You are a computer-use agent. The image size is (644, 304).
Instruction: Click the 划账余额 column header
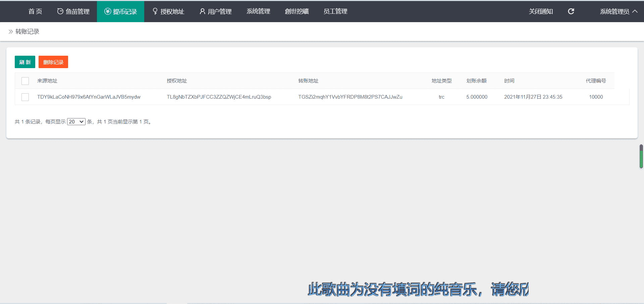pyautogui.click(x=476, y=81)
